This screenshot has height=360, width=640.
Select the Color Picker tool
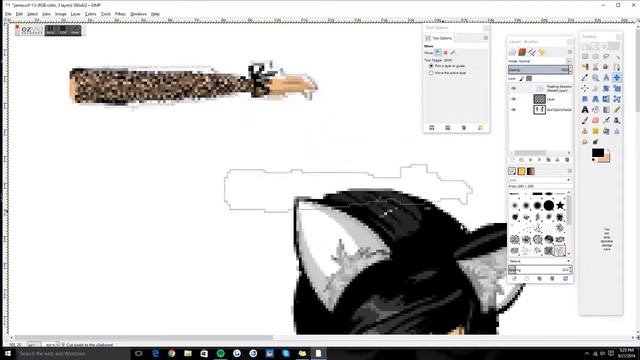pyautogui.click(x=585, y=78)
